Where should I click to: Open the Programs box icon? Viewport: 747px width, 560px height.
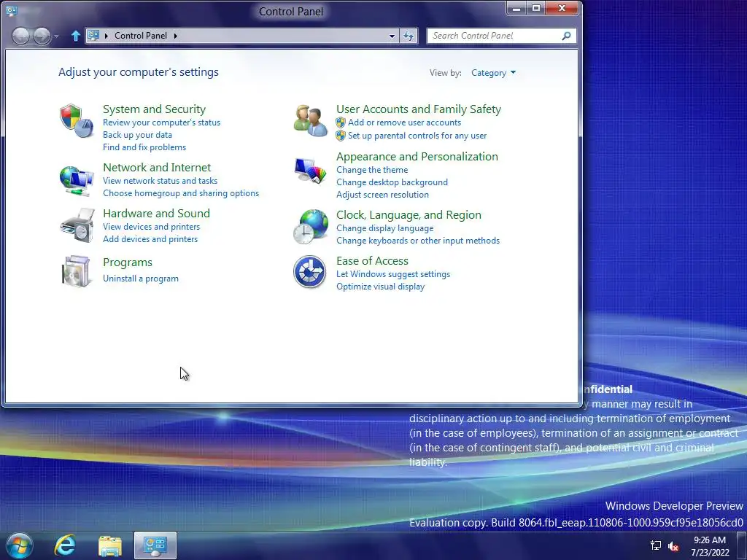76,271
